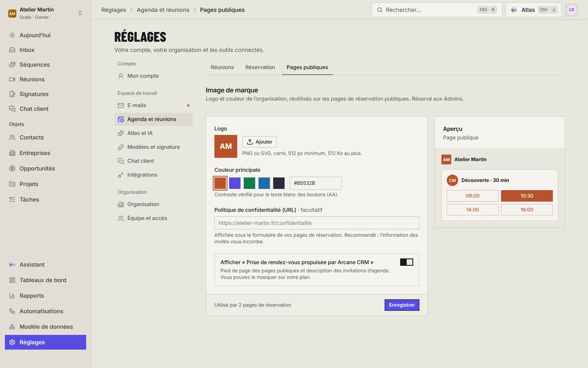The height and width of the screenshot is (368, 588).
Task: Click the LD user avatar
Action: pos(571,10)
